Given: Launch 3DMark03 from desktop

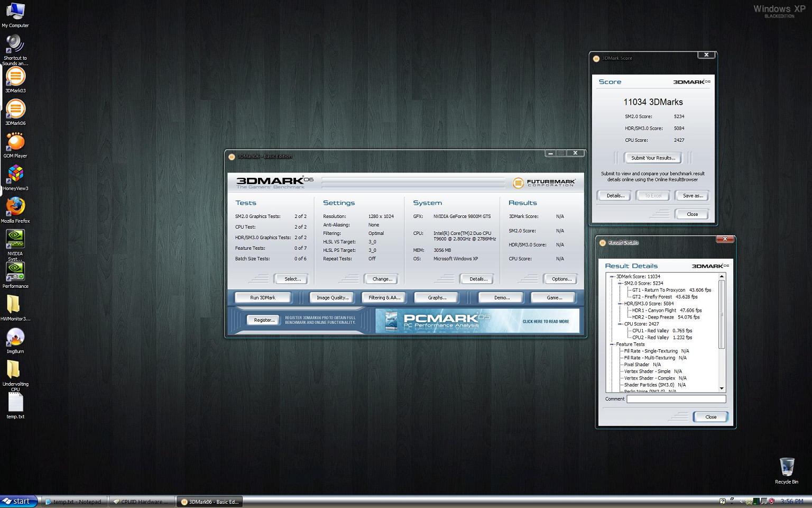Looking at the screenshot, I should pos(15,80).
